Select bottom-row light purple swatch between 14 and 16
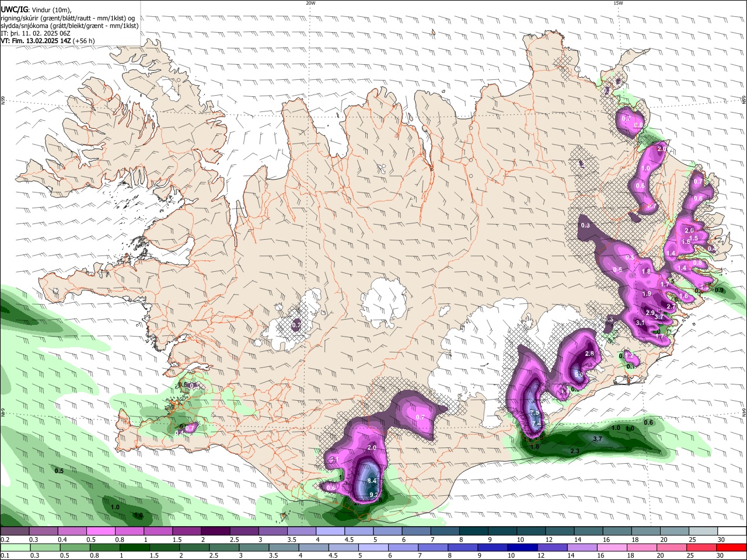Image resolution: width=747 pixels, height=560 pixels. pyautogui.click(x=582, y=547)
